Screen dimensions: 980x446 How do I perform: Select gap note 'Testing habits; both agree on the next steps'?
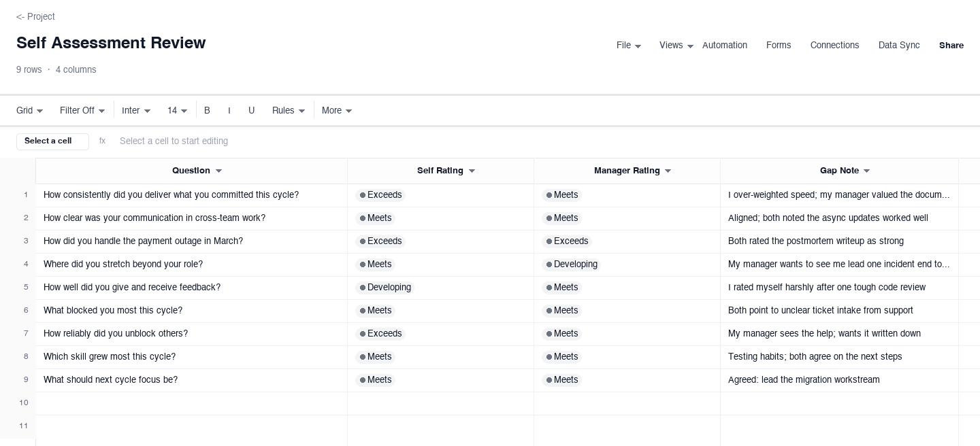839,357
